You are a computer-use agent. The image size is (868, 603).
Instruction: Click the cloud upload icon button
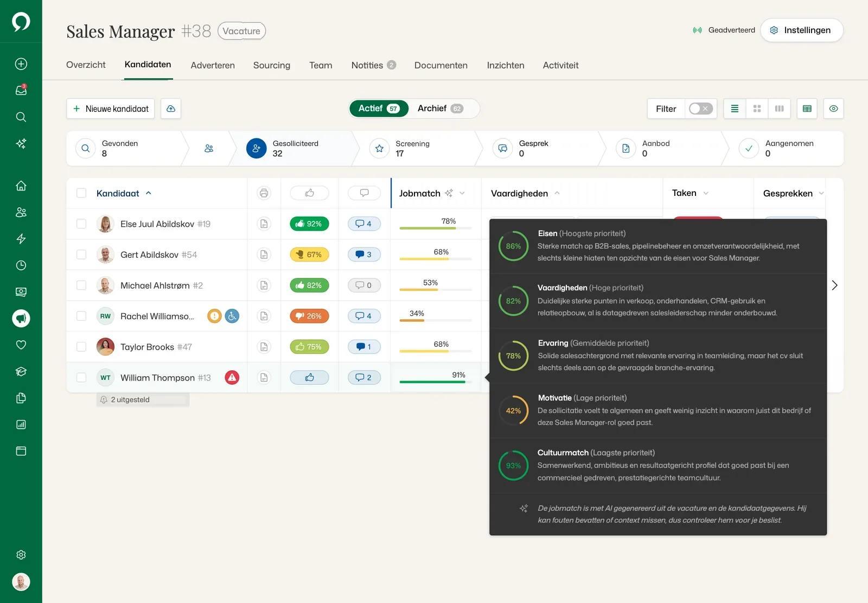pos(171,109)
